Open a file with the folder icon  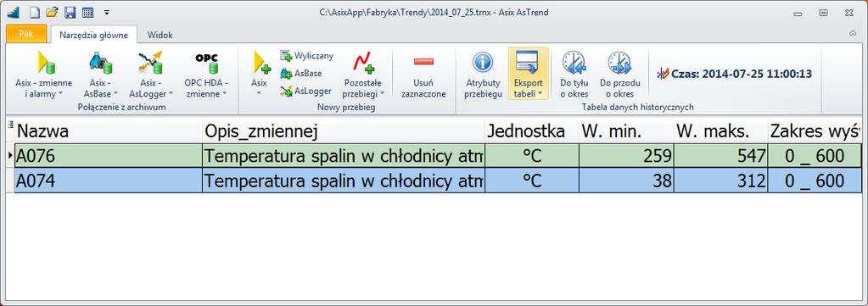tap(52, 12)
